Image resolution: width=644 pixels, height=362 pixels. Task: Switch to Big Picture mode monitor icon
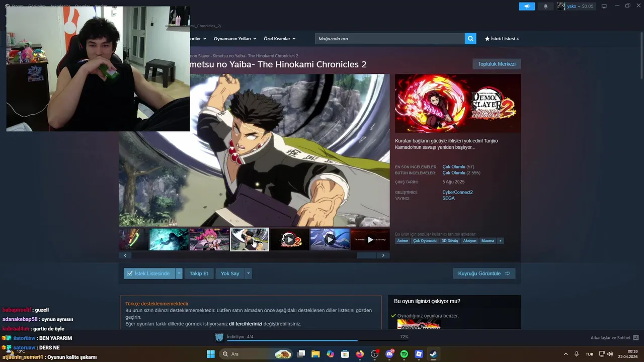[604, 6]
